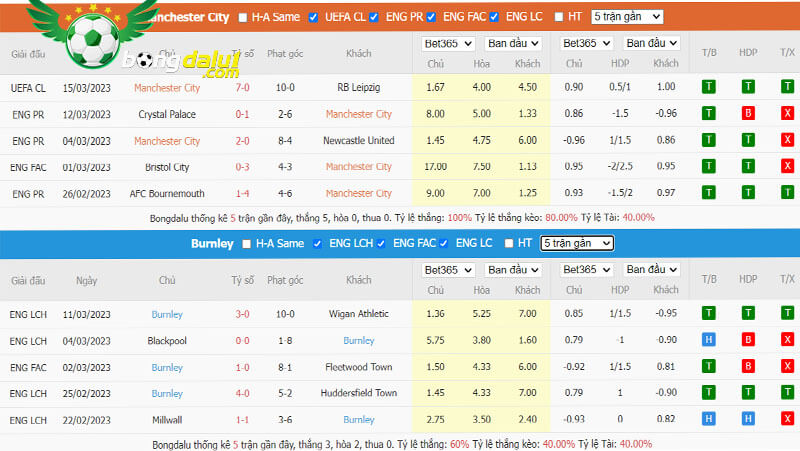This screenshot has height=451, width=800.
Task: Click 'Tỷ số' column header in Burnley table
Action: click(x=242, y=280)
